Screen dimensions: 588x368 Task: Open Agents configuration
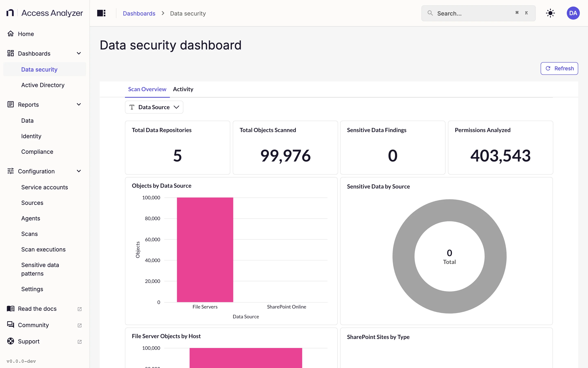[x=31, y=218]
